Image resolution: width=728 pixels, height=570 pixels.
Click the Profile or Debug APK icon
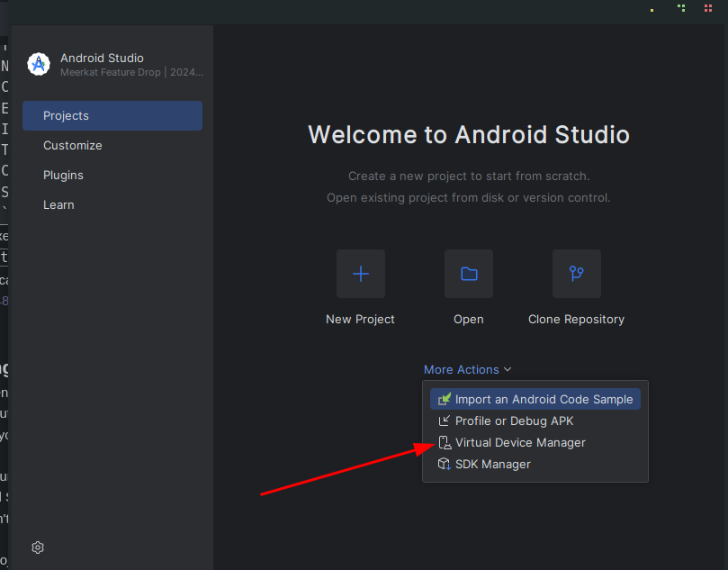click(445, 421)
